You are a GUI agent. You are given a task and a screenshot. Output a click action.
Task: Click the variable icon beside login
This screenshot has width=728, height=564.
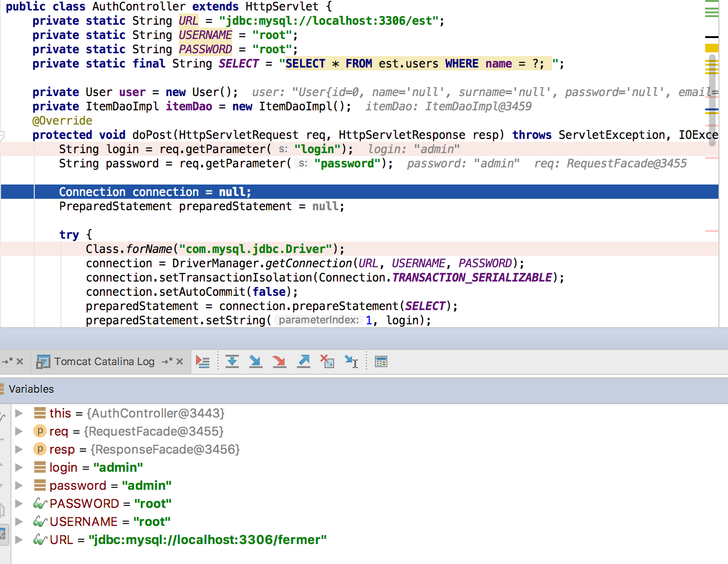40,467
